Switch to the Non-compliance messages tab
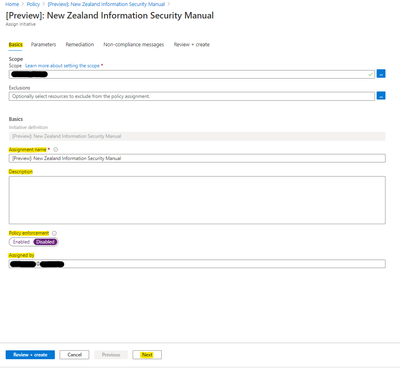 [134, 45]
